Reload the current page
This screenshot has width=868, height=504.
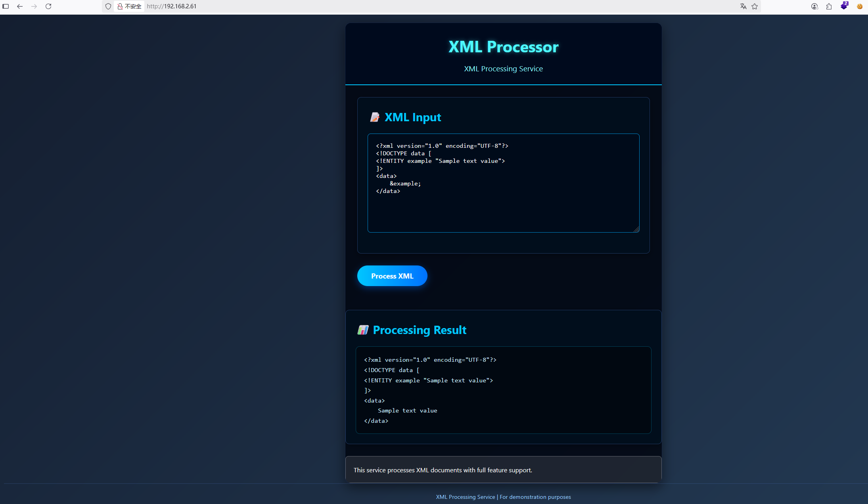click(x=48, y=6)
